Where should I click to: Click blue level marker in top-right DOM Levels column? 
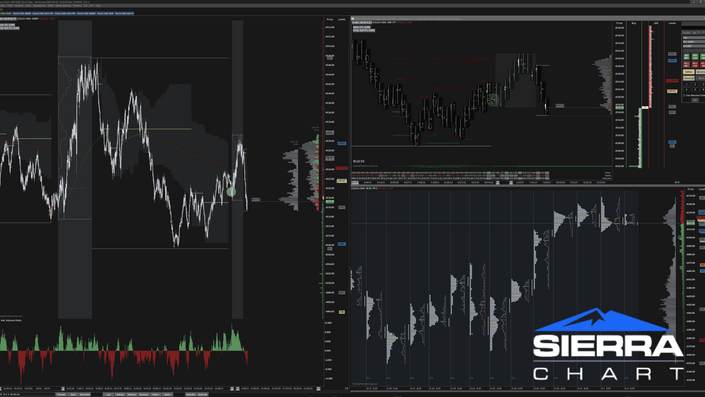(x=672, y=61)
